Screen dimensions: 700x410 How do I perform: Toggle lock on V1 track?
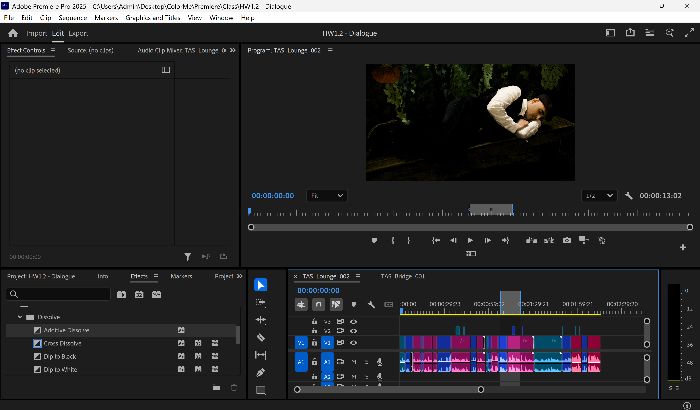point(314,343)
